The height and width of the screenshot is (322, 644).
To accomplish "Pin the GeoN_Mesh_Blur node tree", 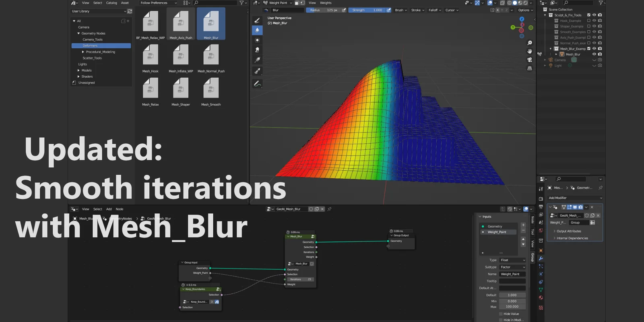I will click(330, 209).
